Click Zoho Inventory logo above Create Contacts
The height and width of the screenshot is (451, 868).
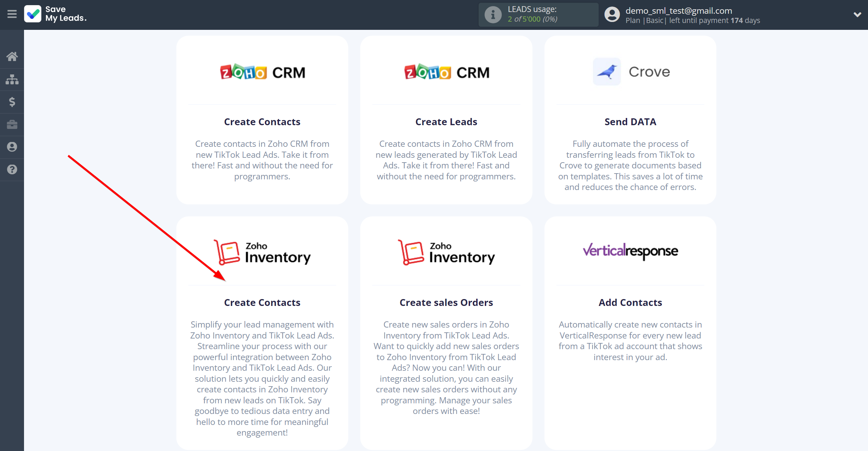(262, 252)
